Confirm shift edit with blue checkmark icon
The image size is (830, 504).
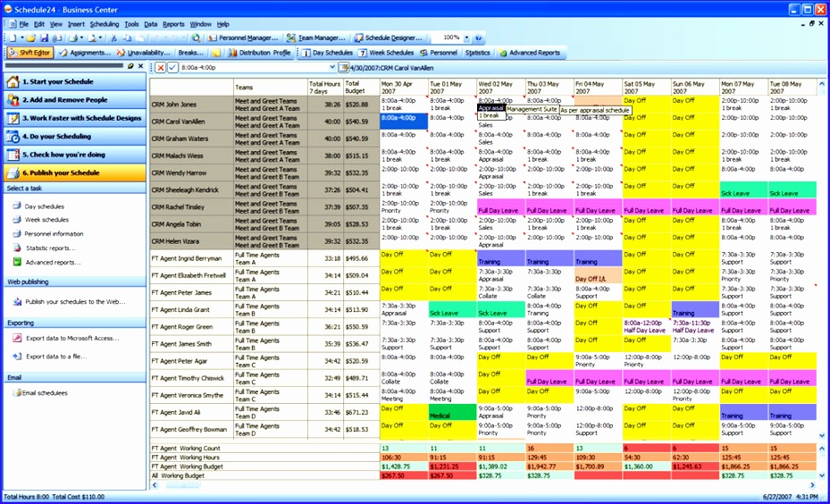[172, 68]
